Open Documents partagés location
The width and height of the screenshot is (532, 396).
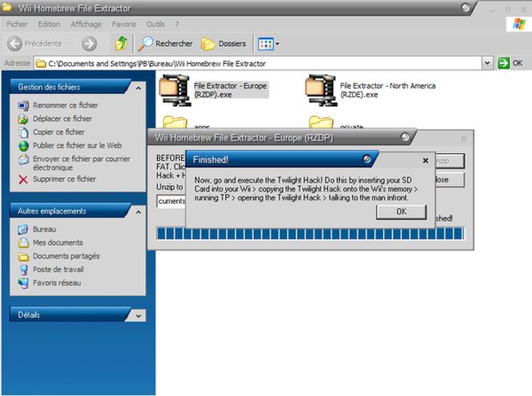pos(66,256)
